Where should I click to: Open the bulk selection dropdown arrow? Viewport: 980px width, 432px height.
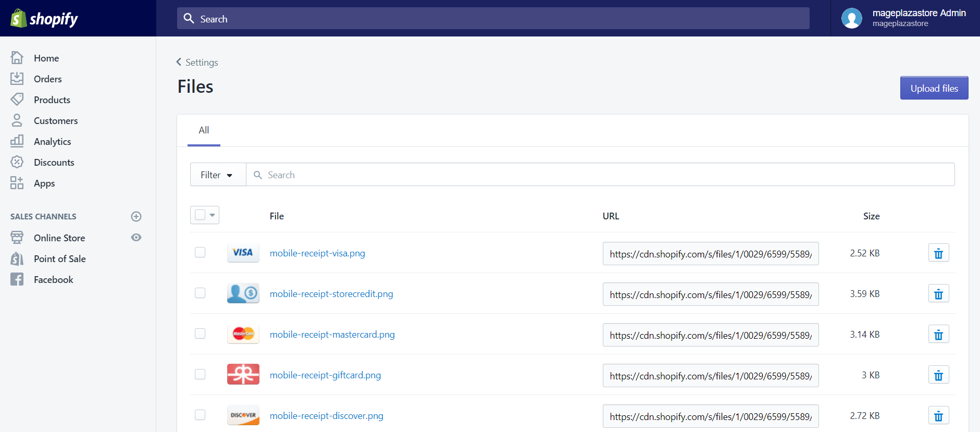(213, 215)
